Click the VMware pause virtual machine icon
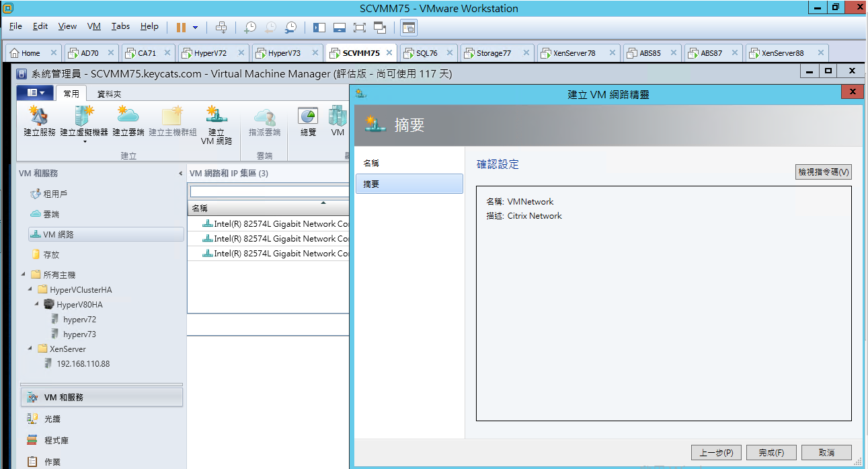The height and width of the screenshot is (469, 868). click(x=181, y=27)
